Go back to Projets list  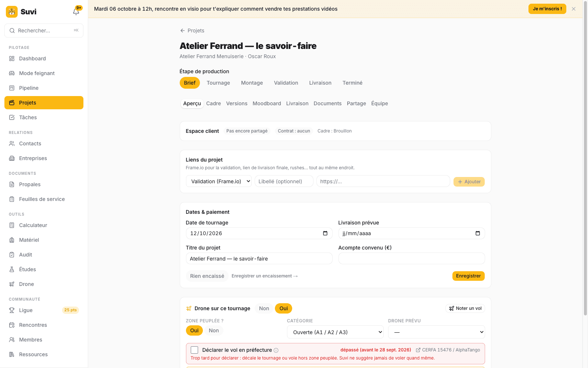click(192, 31)
